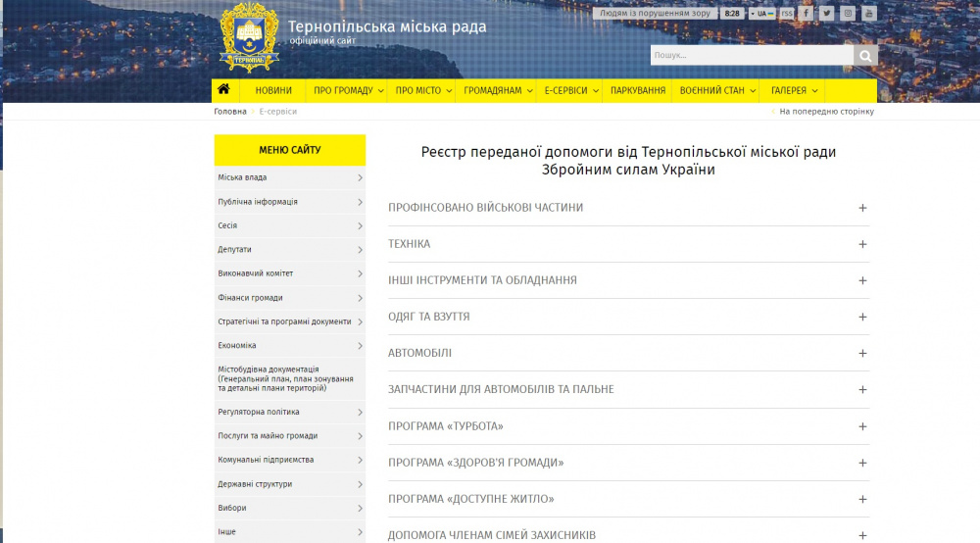The height and width of the screenshot is (543, 980).
Task: Open 'Інше' in site menu
Action: pyautogui.click(x=290, y=532)
